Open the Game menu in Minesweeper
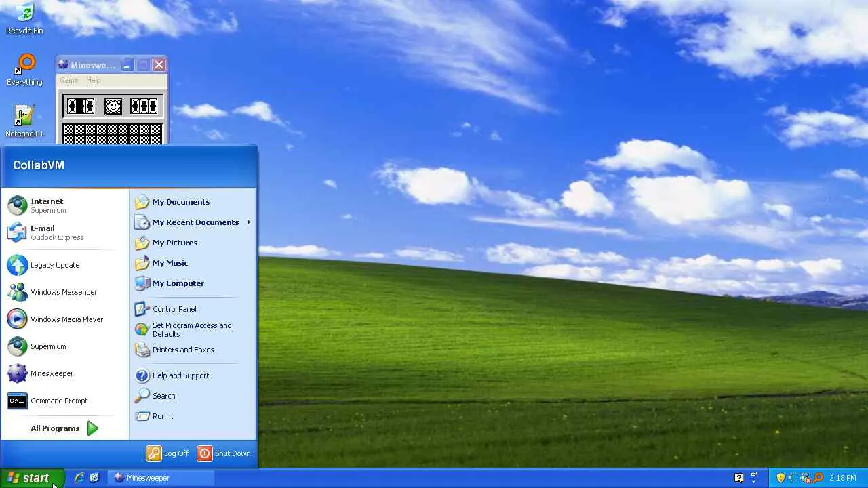 (x=69, y=80)
